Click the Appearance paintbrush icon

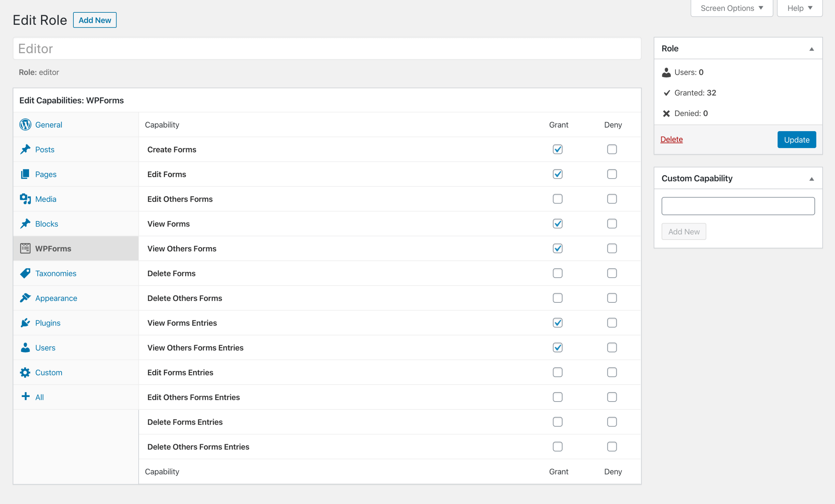point(25,298)
